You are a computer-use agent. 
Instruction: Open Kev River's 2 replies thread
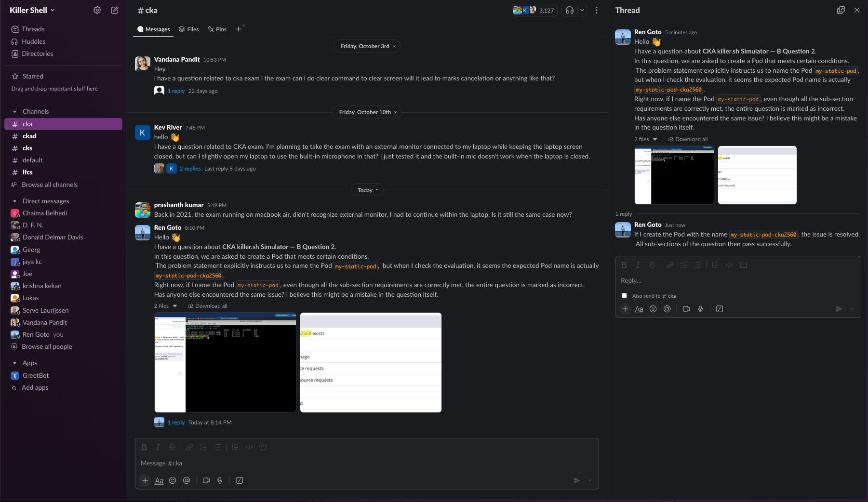coord(190,169)
